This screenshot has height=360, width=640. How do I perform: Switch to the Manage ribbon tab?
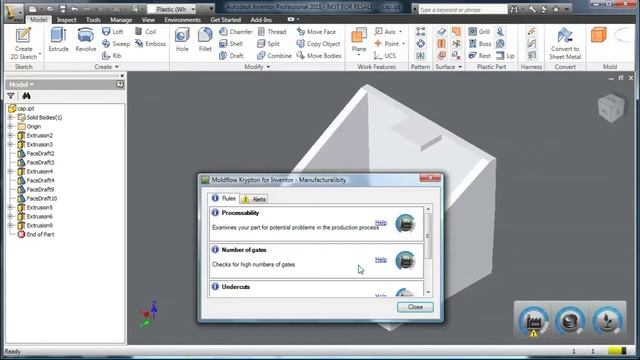[x=121, y=20]
